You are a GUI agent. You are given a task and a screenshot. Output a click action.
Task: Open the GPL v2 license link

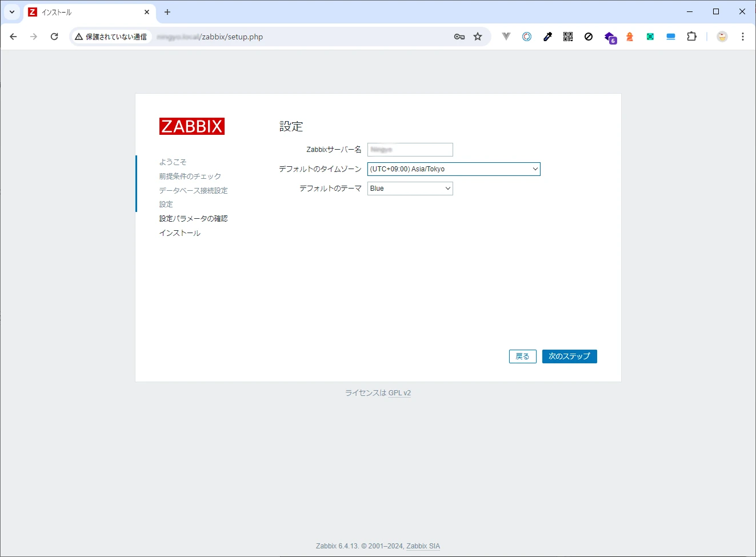pyautogui.click(x=399, y=393)
